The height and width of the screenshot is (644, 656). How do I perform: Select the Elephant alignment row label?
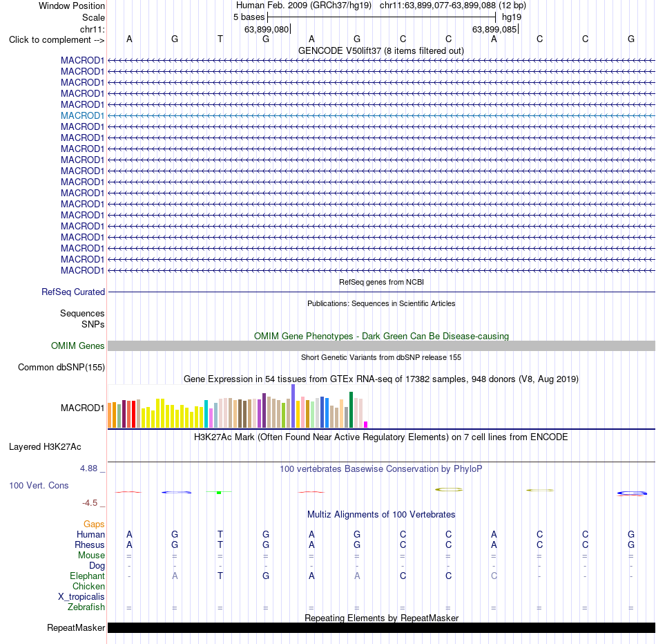pos(87,576)
